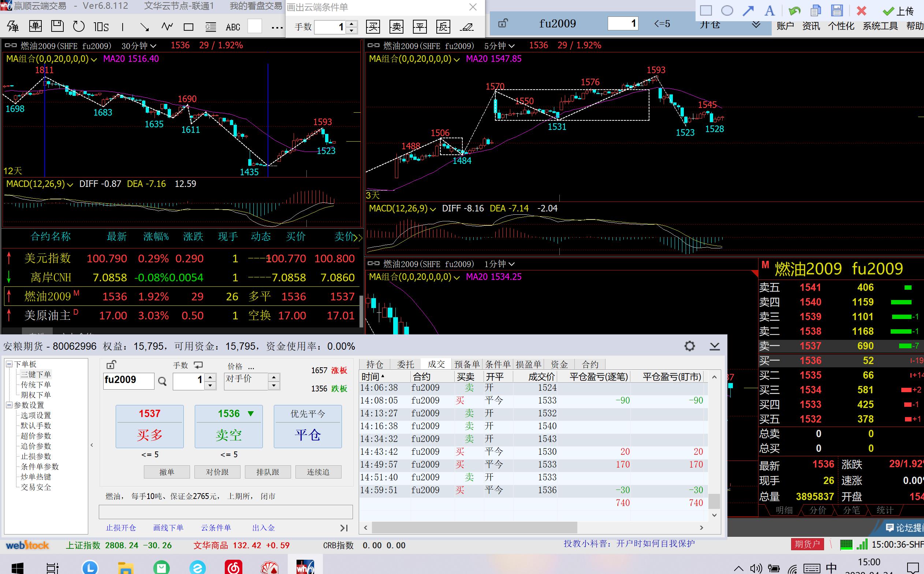Open the 5分钟 period dropdown
Screen dimensions: 924x574
pos(499,46)
